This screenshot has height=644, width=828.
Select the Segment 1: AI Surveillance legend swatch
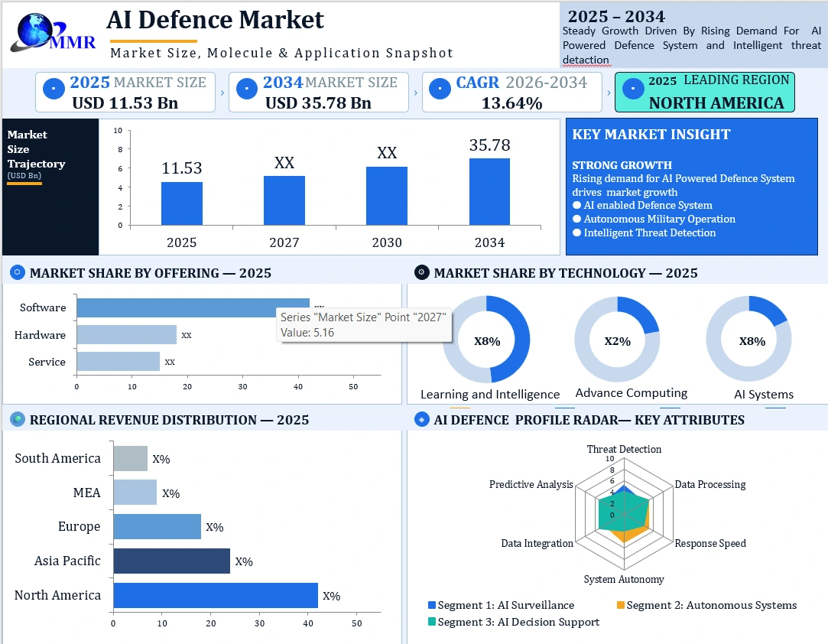pyautogui.click(x=431, y=605)
